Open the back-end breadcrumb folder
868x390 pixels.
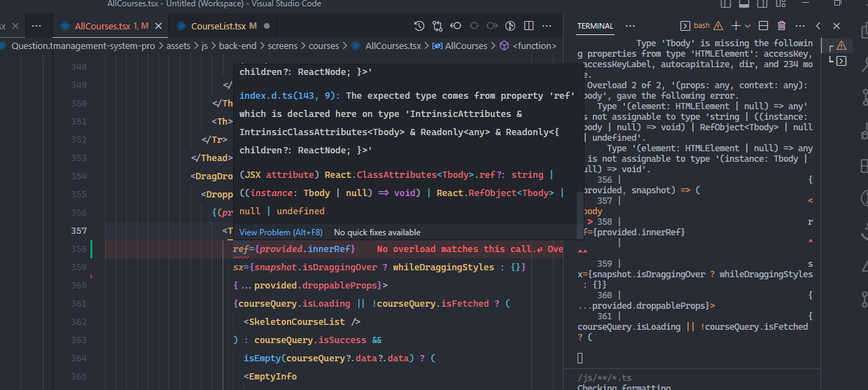tap(239, 46)
